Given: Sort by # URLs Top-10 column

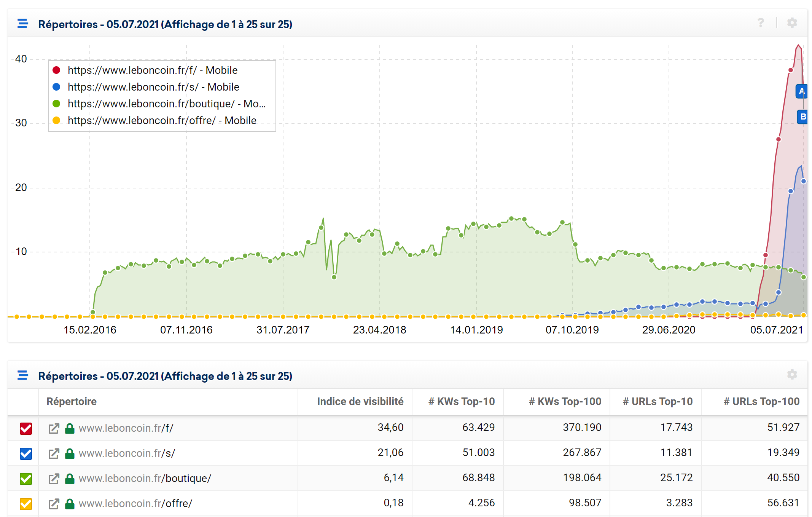Looking at the screenshot, I should [658, 401].
